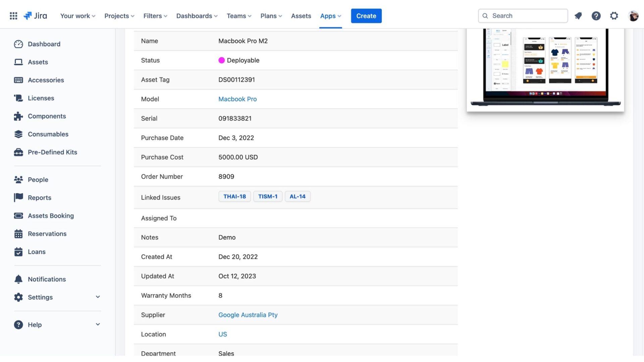Go to Consumables in the sidebar
644x362 pixels.
pyautogui.click(x=48, y=134)
